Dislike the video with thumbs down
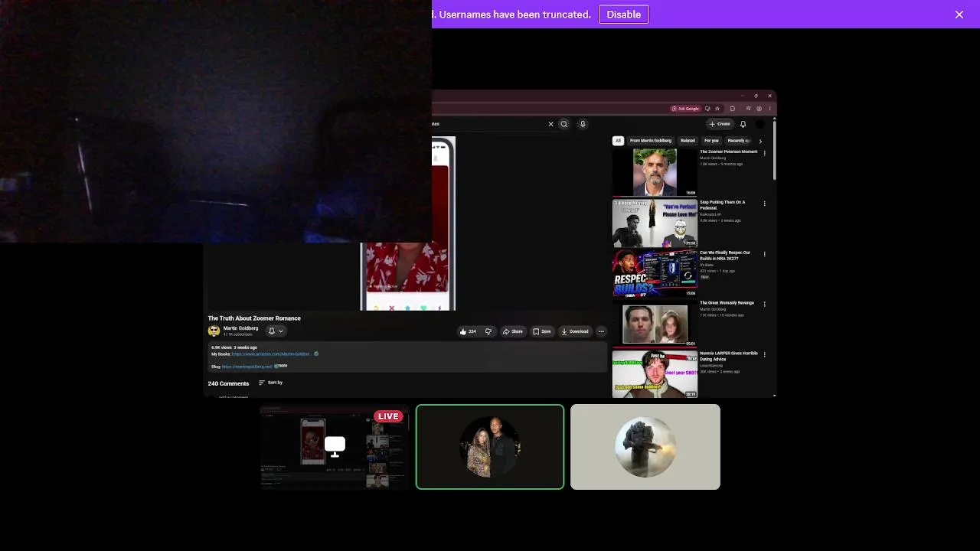 coord(488,331)
